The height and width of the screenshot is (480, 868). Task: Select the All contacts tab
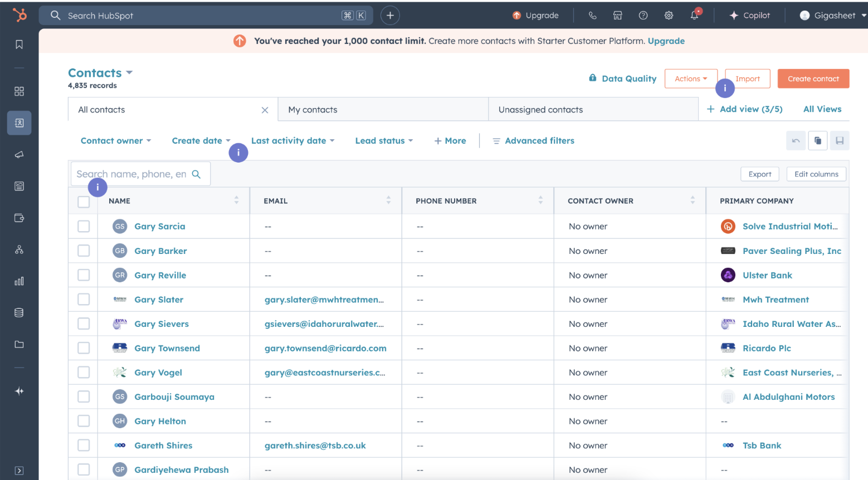(173, 110)
